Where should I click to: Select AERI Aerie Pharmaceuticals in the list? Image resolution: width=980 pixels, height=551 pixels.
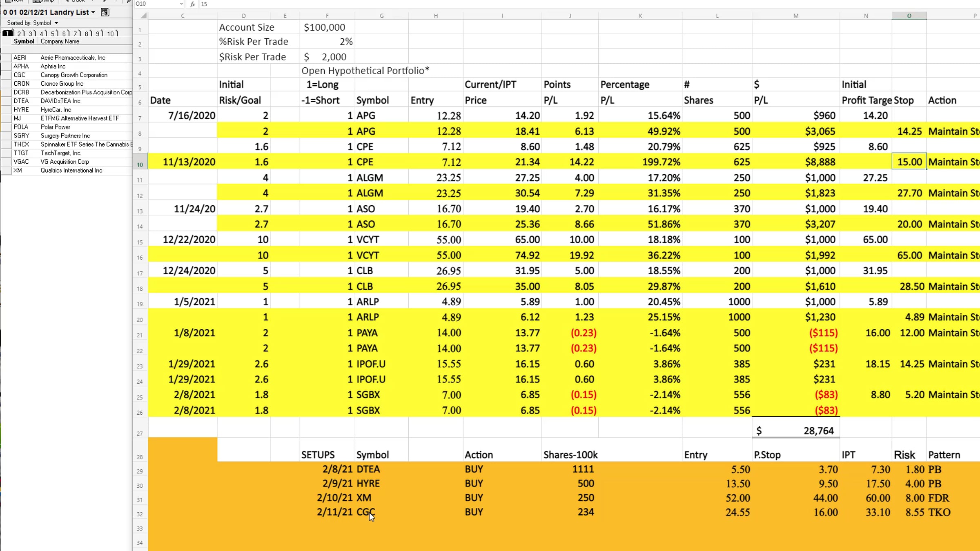tap(67, 58)
